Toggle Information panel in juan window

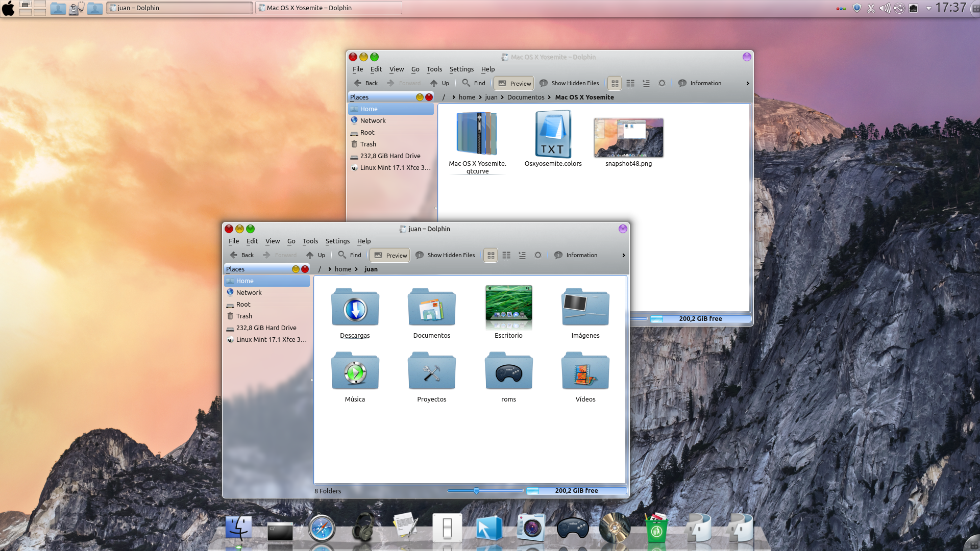(x=576, y=255)
